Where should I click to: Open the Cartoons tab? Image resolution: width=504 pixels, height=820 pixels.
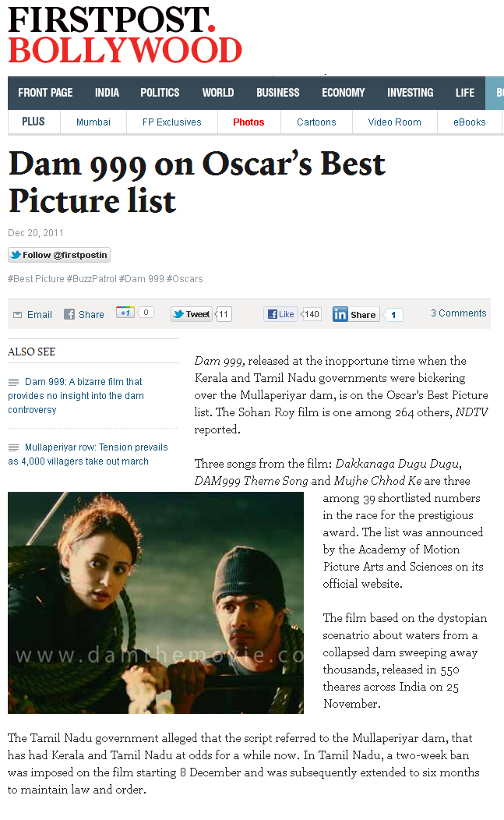pyautogui.click(x=316, y=122)
